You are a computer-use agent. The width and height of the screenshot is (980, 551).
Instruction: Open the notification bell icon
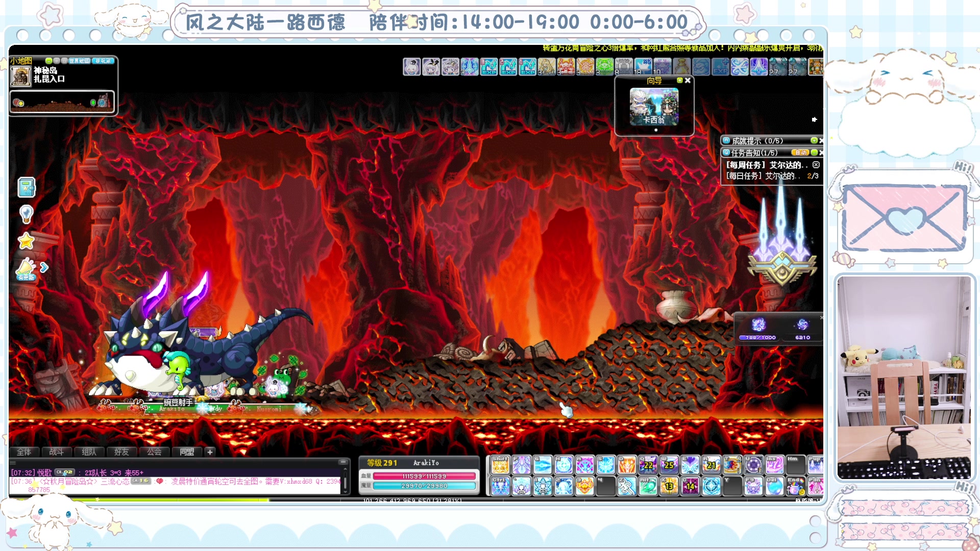tap(26, 268)
